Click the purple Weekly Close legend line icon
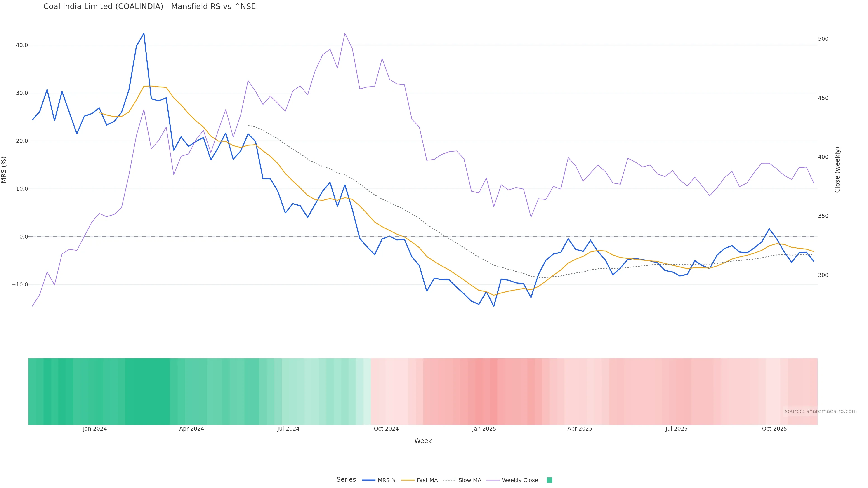The width and height of the screenshot is (868, 488). (x=493, y=480)
